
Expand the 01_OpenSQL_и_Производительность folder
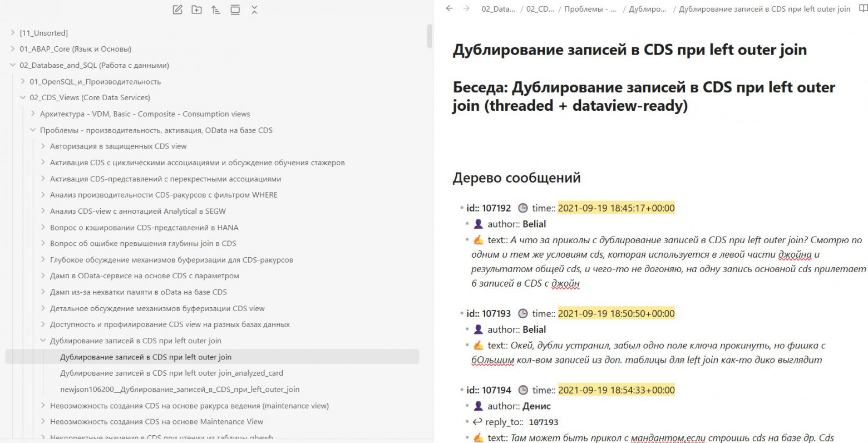95,81
